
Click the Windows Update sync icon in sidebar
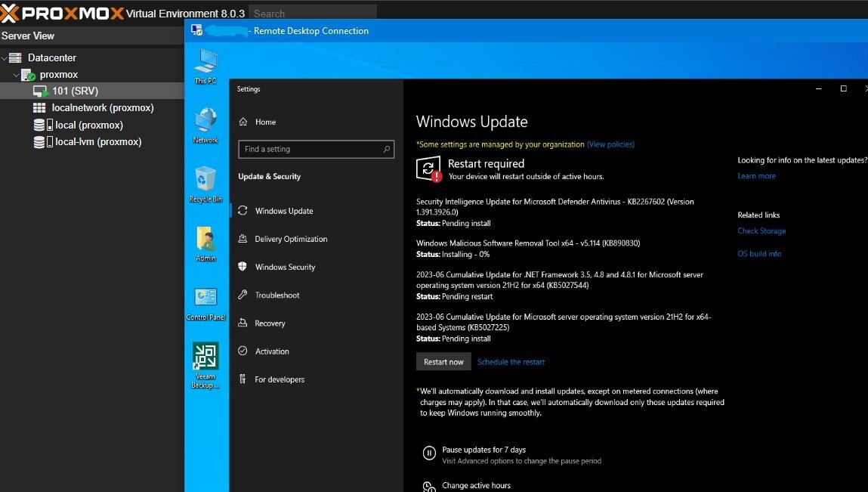(242, 211)
